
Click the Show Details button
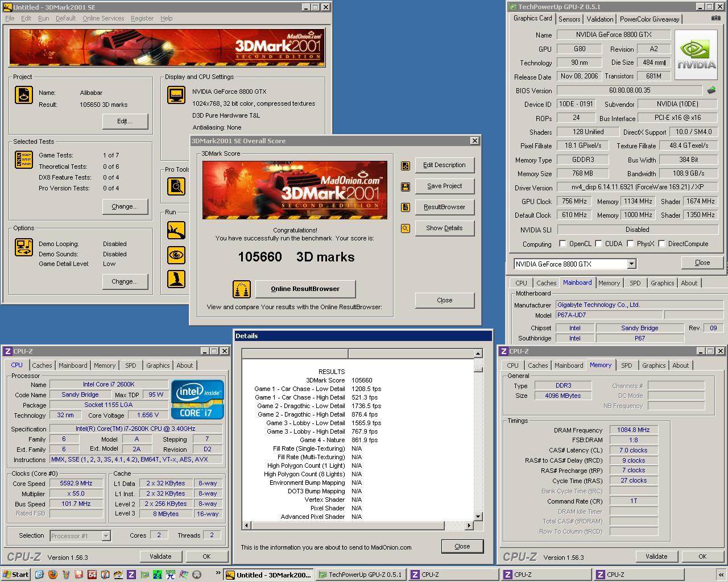444,228
